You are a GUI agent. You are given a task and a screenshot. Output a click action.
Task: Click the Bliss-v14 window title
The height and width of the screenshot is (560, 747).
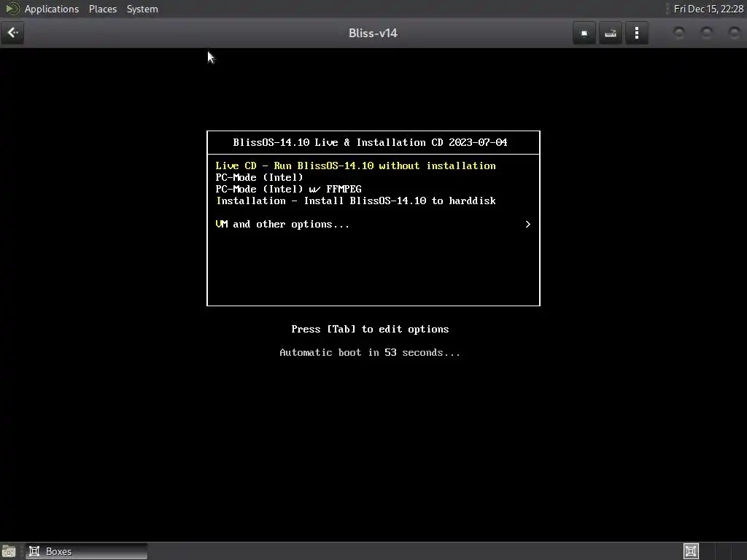point(373,34)
